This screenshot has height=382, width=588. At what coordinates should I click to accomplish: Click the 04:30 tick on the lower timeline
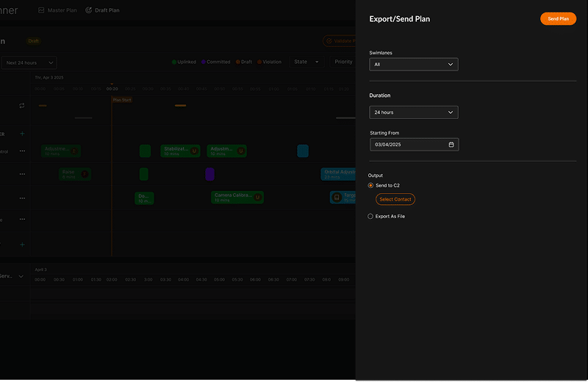201,280
